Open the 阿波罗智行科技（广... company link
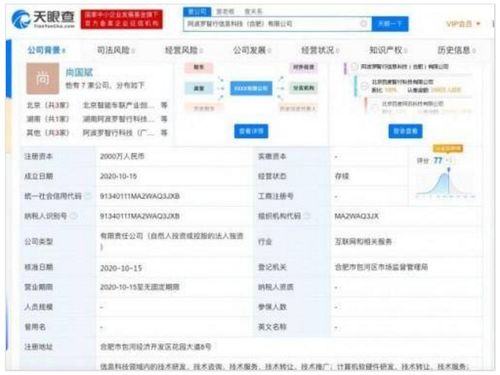The width and height of the screenshot is (500, 375). (119, 133)
